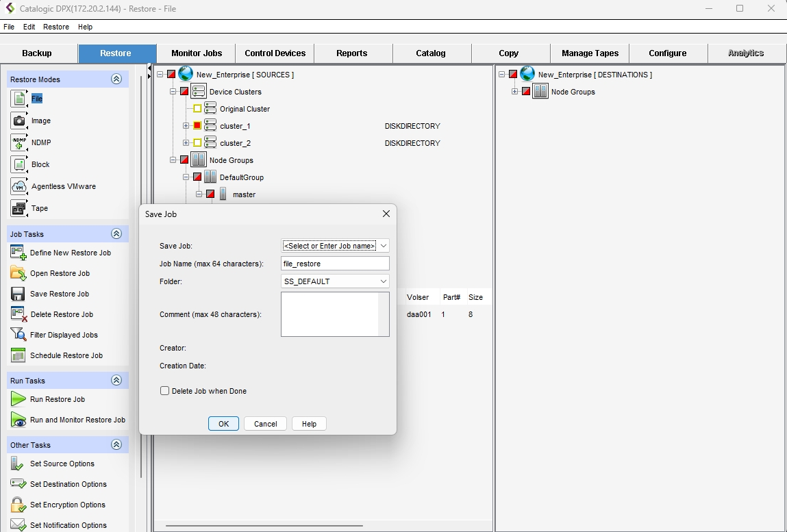The image size is (787, 532).
Task: Click the NDMP restore mode icon
Action: click(x=19, y=142)
